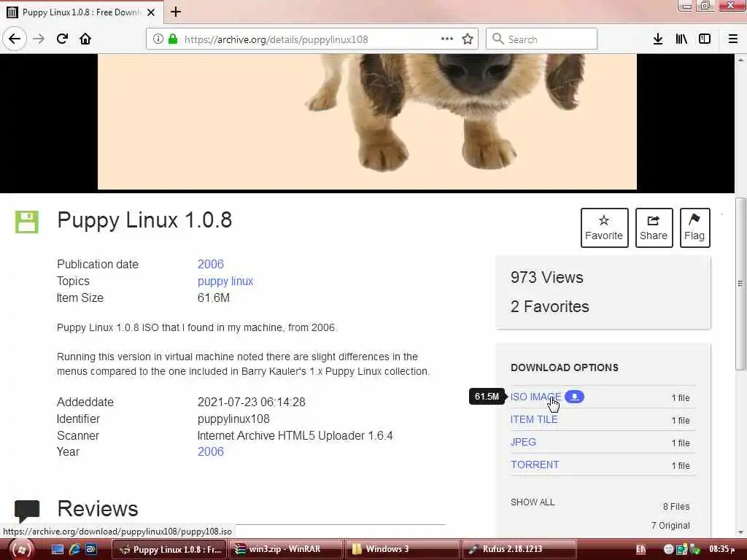The width and height of the screenshot is (747, 560).
Task: Toggle the browser sidebar
Action: coord(705,39)
